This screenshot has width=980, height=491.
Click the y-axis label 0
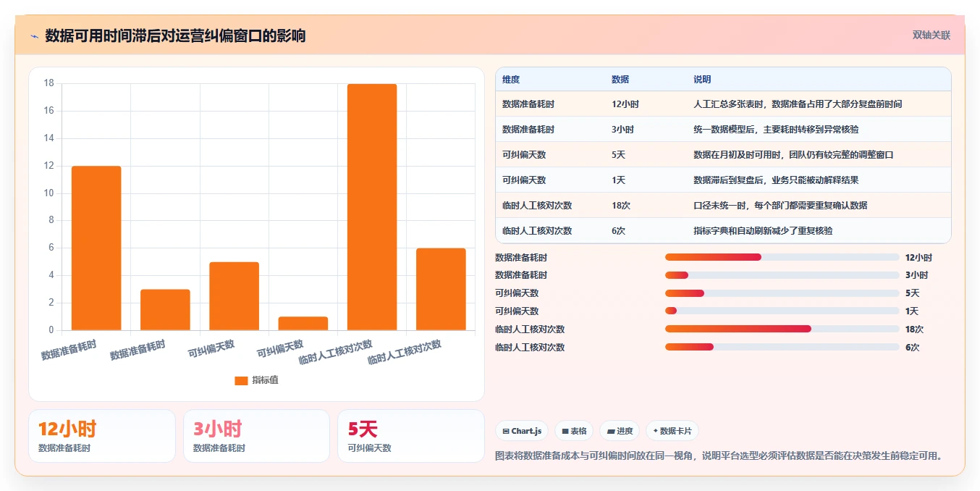coord(51,330)
